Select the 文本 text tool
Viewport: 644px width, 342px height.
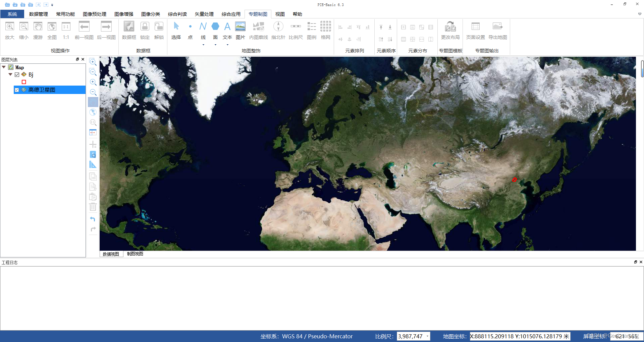227,31
